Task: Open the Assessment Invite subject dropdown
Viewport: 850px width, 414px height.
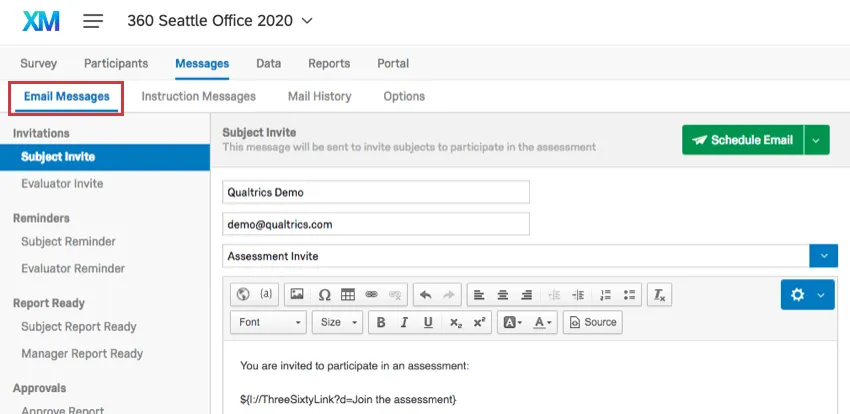Action: (x=822, y=256)
